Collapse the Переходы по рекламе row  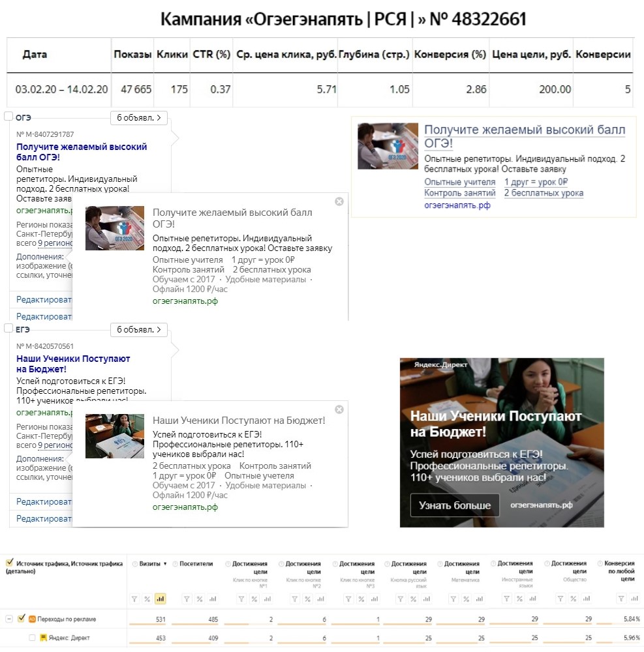[x=8, y=619]
